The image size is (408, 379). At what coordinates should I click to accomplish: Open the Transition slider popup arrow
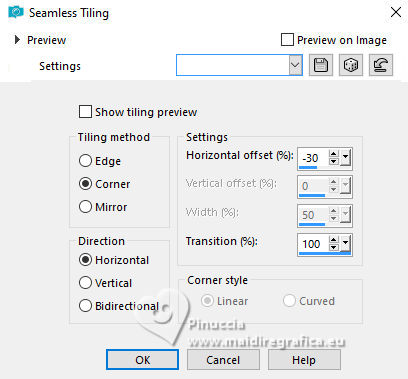pos(345,244)
